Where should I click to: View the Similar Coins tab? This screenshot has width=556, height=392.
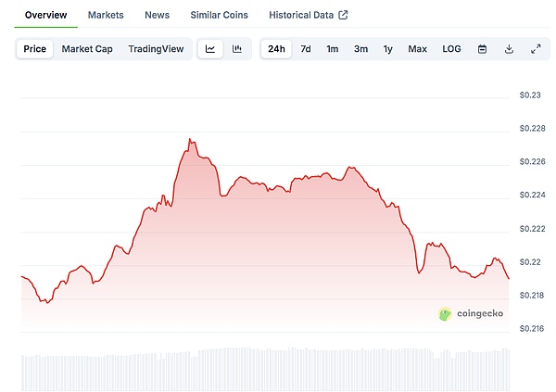(x=219, y=15)
